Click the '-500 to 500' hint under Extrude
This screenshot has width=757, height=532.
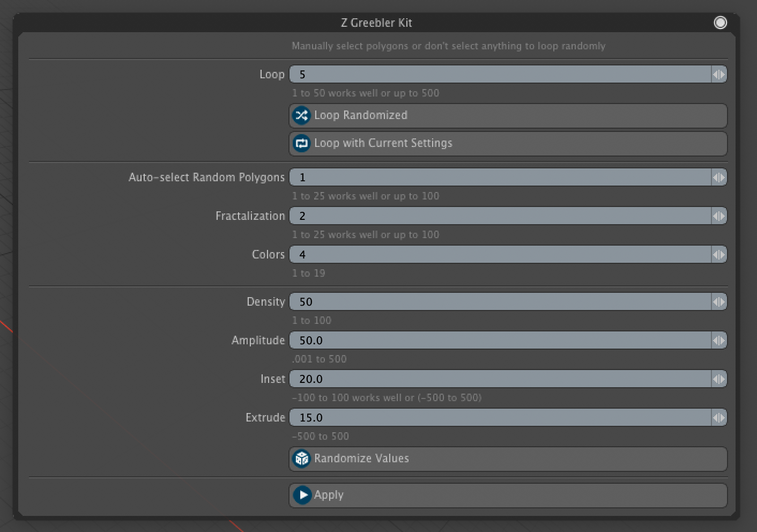click(320, 436)
